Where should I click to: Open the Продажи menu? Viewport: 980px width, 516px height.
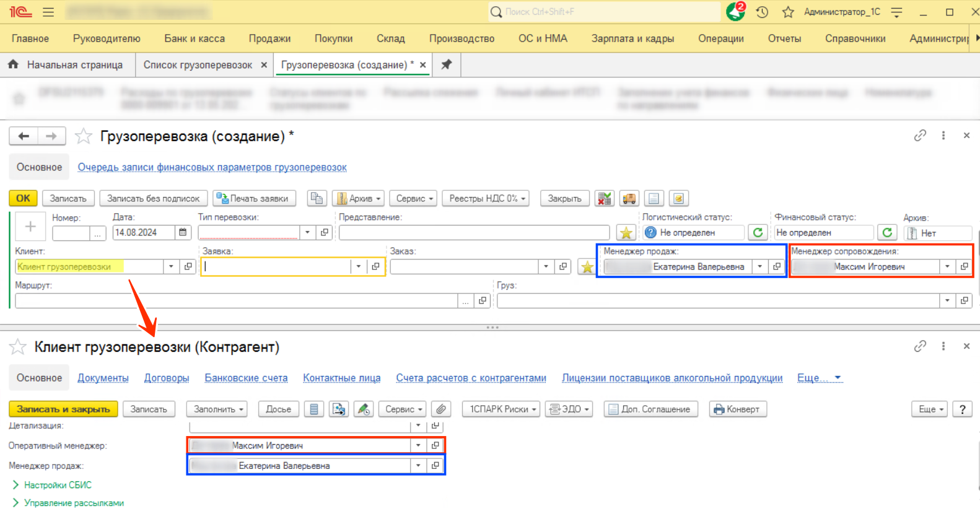click(x=269, y=38)
